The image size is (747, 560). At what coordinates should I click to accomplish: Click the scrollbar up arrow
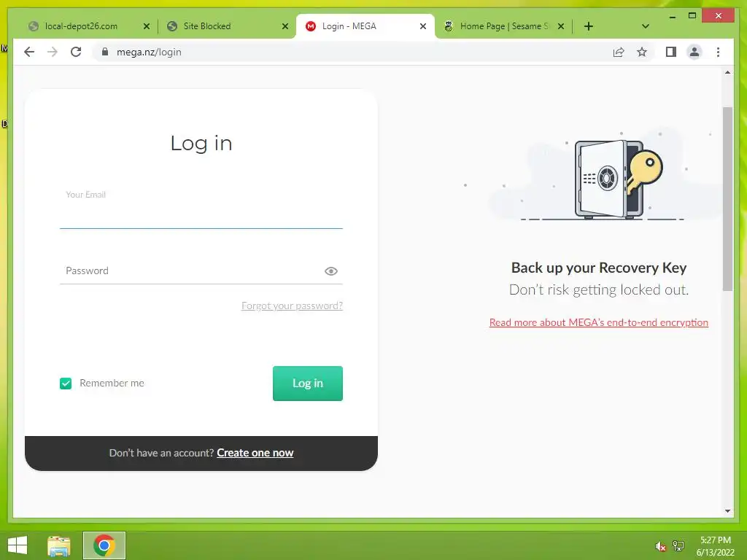727,72
